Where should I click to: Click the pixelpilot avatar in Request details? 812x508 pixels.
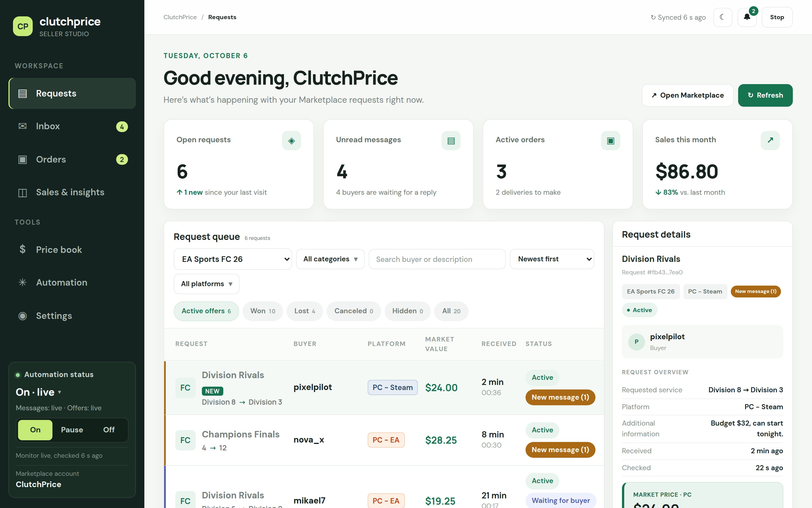[x=637, y=342]
